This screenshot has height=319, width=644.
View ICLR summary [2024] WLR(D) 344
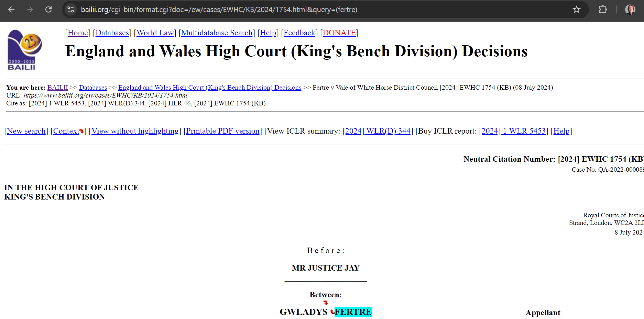[x=376, y=131]
